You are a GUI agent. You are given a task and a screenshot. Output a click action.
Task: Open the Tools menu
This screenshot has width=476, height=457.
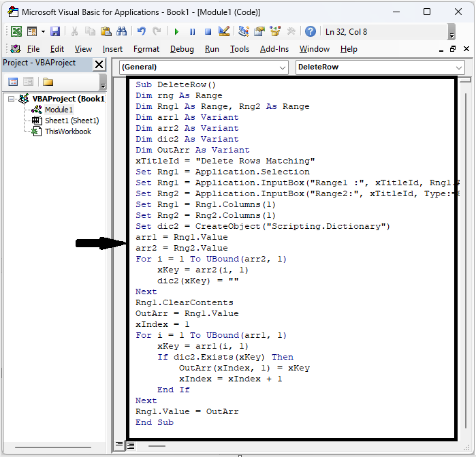240,49
